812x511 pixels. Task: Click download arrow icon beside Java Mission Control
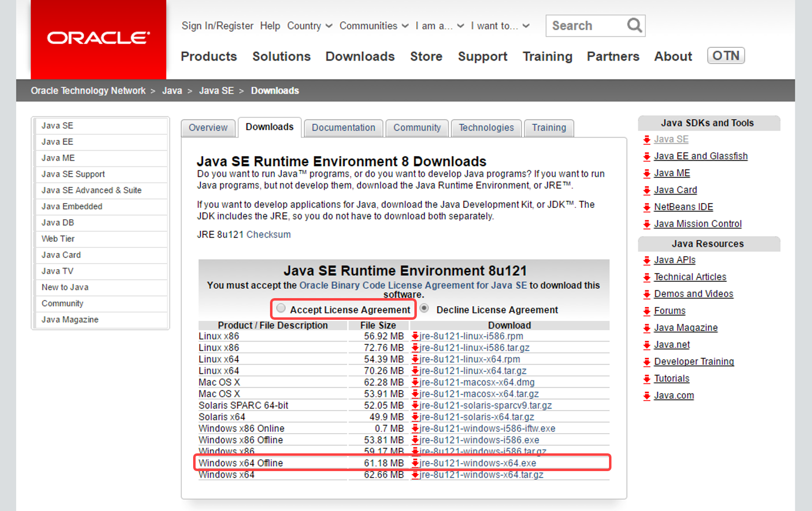[646, 225]
